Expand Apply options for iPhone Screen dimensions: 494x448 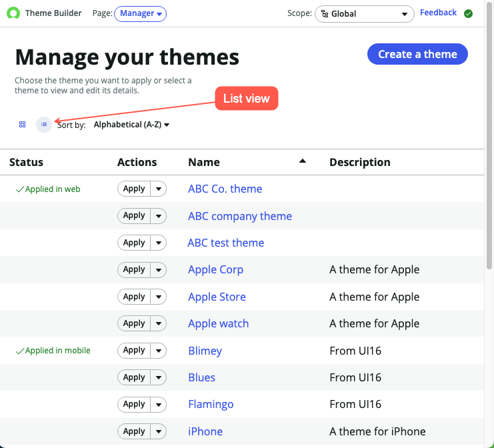coord(159,431)
